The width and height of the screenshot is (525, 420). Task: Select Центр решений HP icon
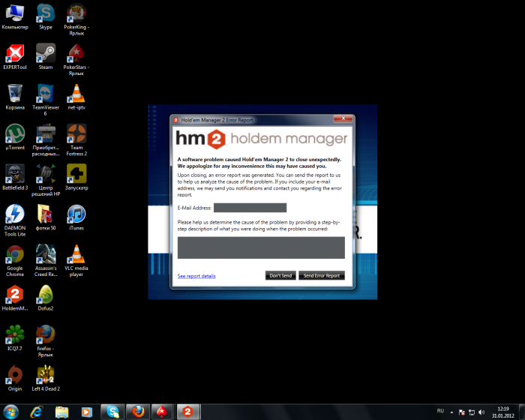(x=46, y=180)
